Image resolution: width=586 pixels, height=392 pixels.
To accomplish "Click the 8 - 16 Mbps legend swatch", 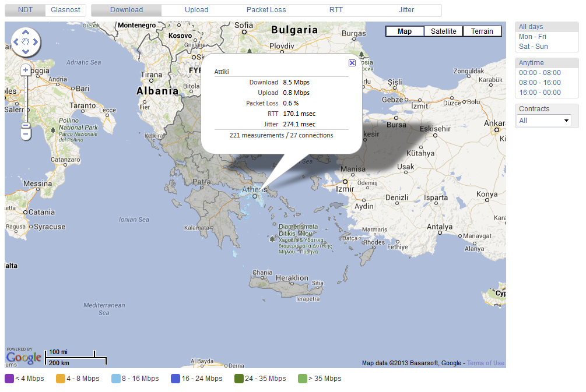I will coord(115,379).
